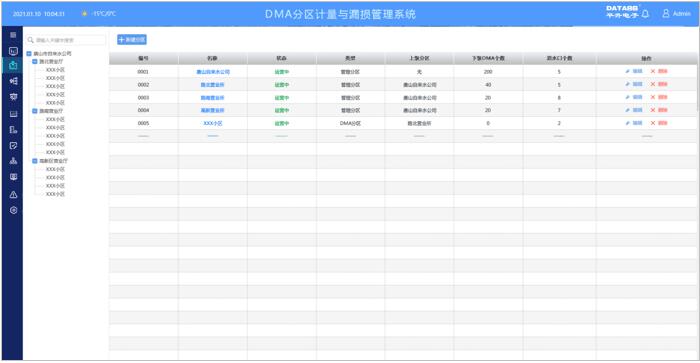Click the 下级DMA个数 column header
The image size is (700, 363).
click(488, 58)
